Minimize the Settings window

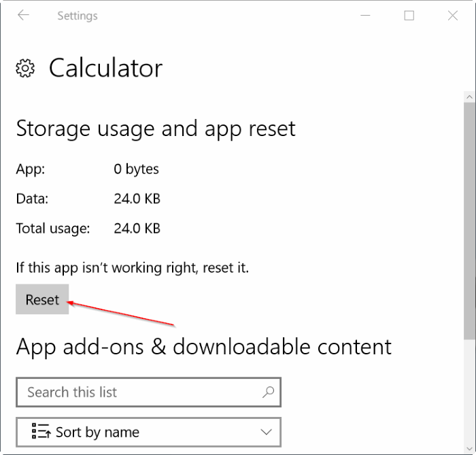tap(365, 15)
